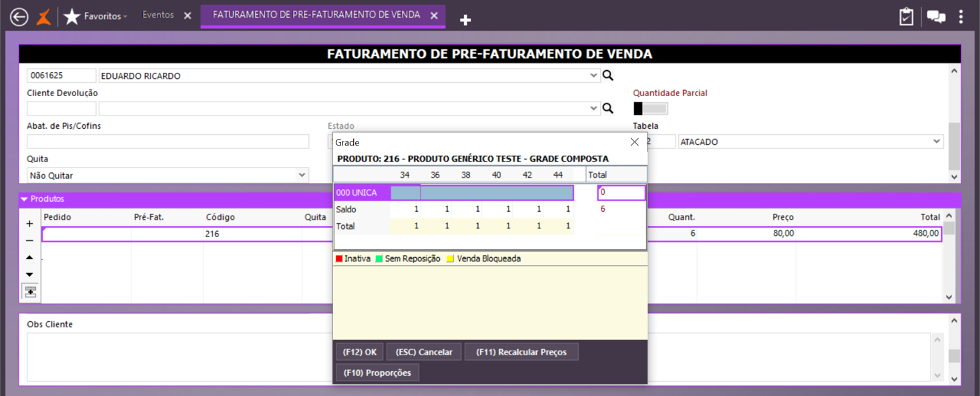Click the insert row icon below arrows
Screen dimensions: 980x396
pos(30,292)
